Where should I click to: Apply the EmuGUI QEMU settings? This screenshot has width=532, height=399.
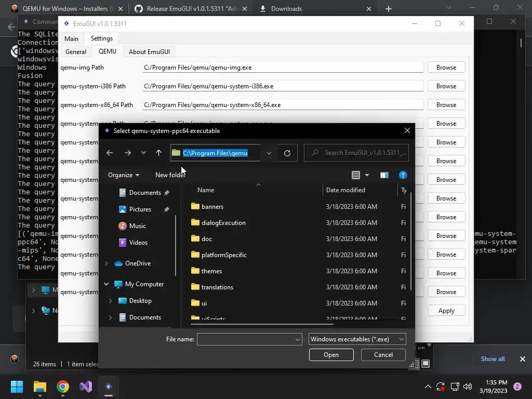pos(446,311)
